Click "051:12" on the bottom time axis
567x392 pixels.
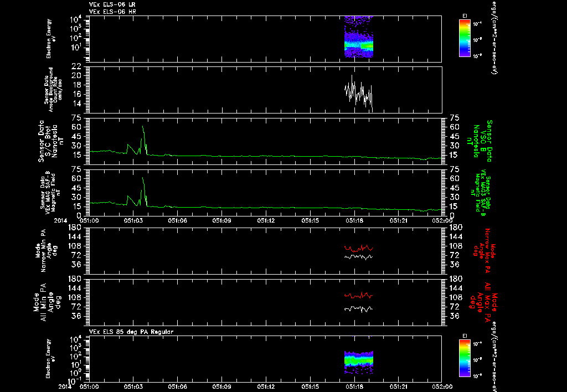click(266, 386)
